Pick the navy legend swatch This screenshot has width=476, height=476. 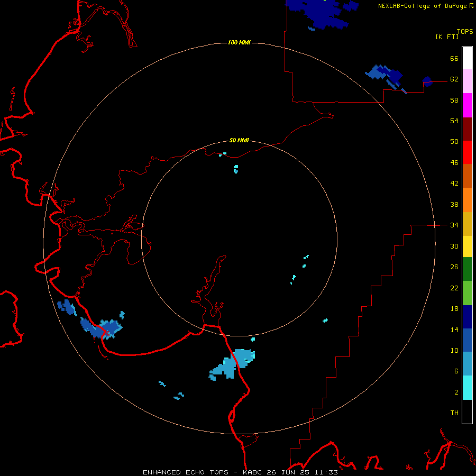click(x=467, y=317)
